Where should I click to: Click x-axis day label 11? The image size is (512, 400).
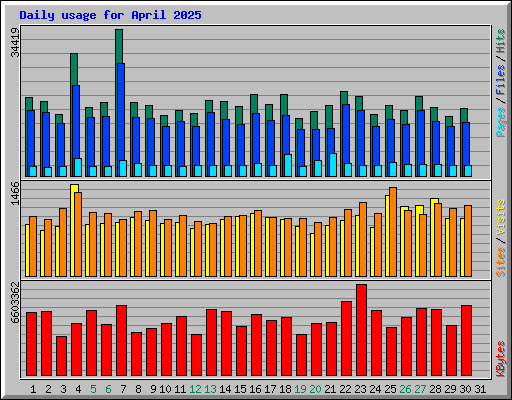(180, 389)
